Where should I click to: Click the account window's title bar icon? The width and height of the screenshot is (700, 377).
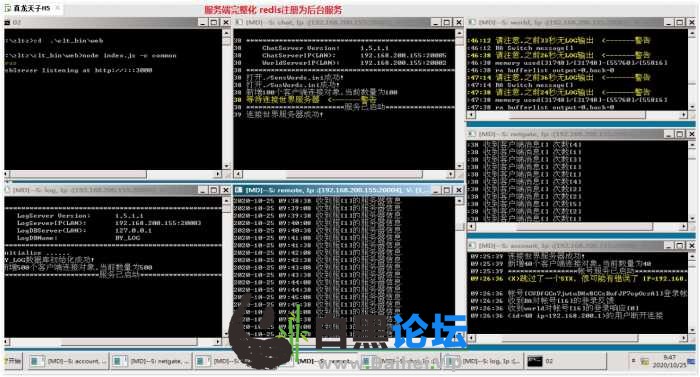pos(472,246)
